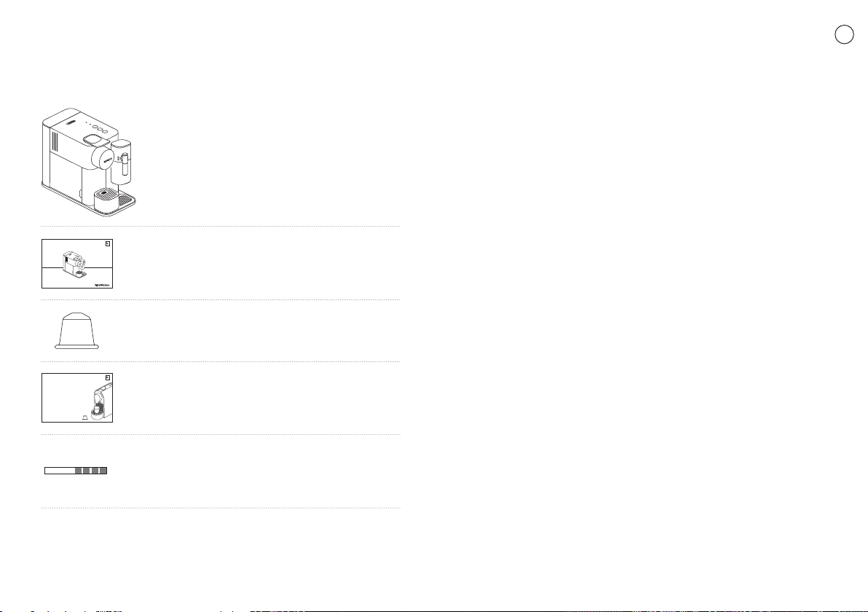Click the Nespresso logo in the first booklet
The image size is (868, 612).
103,285
